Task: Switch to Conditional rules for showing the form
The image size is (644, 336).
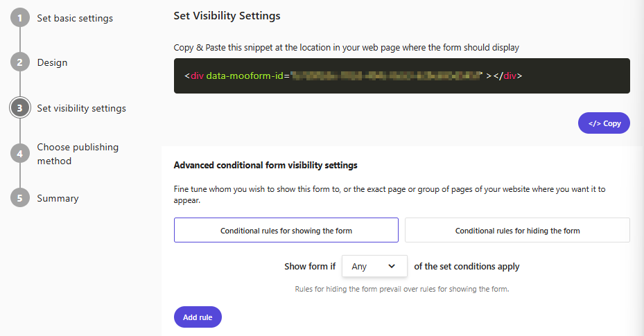Action: tap(286, 230)
